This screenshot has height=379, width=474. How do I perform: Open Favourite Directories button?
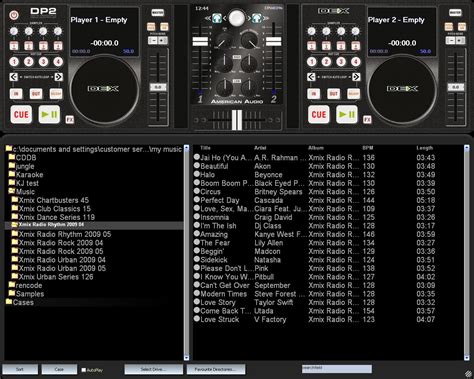pyautogui.click(x=216, y=369)
